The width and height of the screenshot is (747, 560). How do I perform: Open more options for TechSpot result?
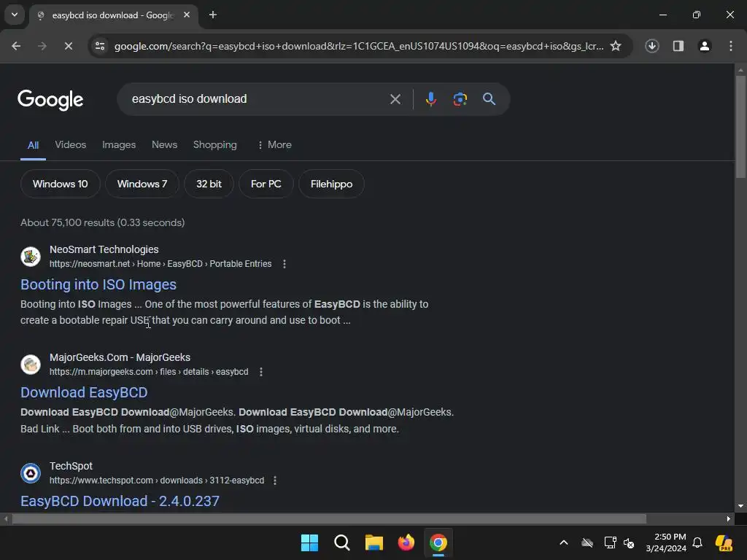point(275,481)
